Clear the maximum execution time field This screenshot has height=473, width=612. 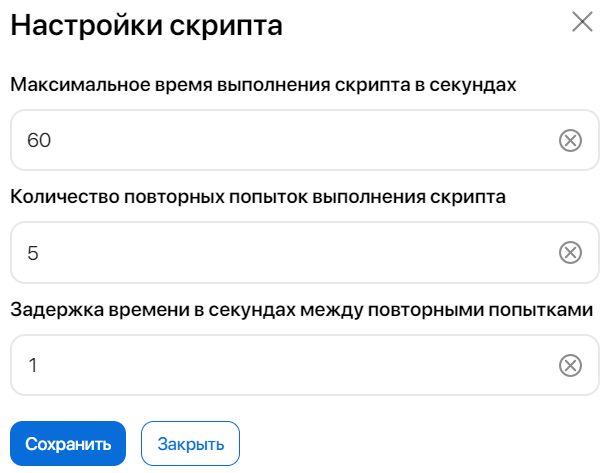[x=570, y=141]
